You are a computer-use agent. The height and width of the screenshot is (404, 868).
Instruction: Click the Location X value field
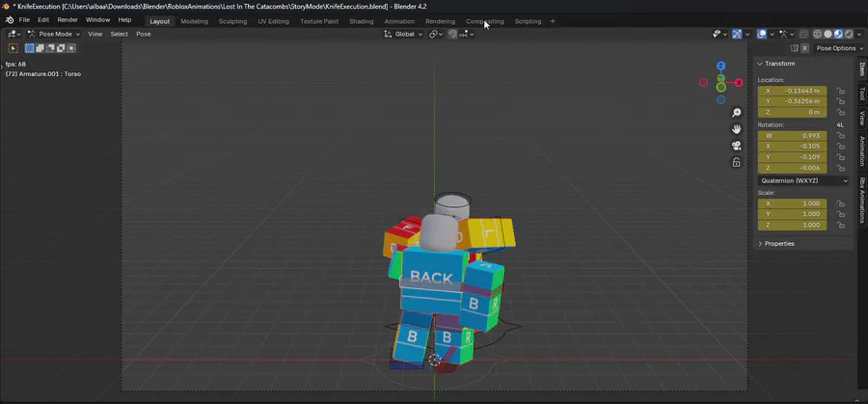[792, 91]
